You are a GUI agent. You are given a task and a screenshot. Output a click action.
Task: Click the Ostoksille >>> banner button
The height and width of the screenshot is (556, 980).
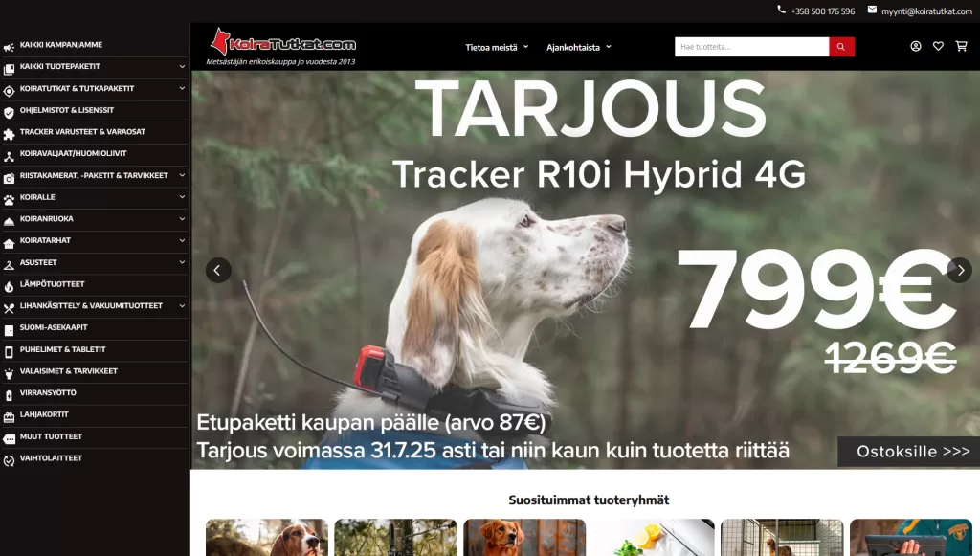909,452
